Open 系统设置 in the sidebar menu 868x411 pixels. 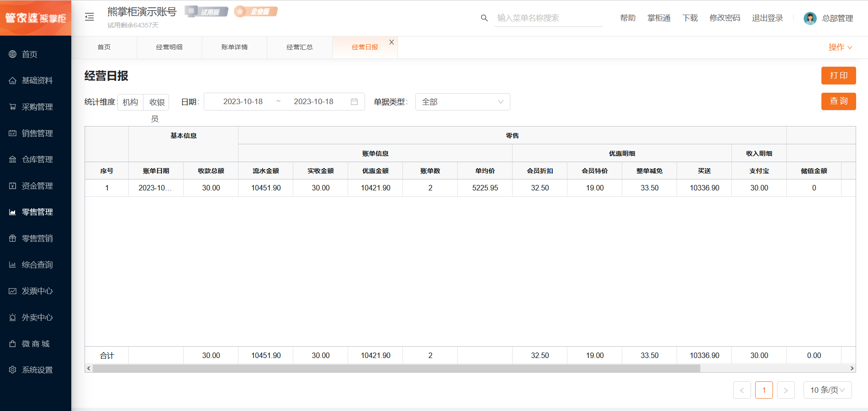tap(36, 370)
